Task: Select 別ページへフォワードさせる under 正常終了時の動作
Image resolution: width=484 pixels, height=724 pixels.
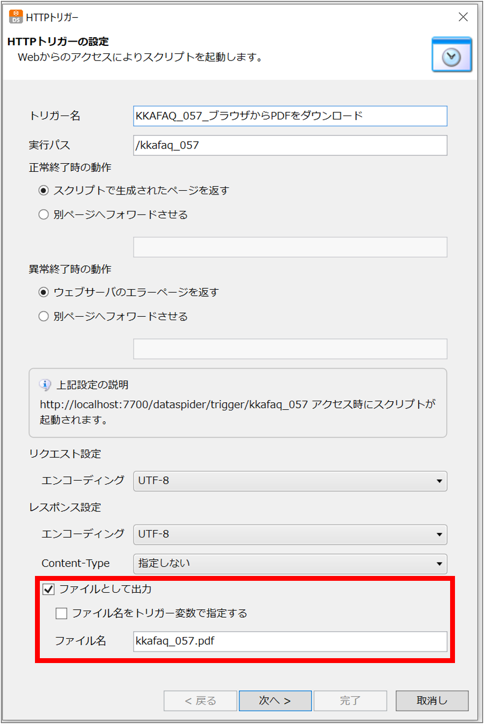Action: (43, 214)
